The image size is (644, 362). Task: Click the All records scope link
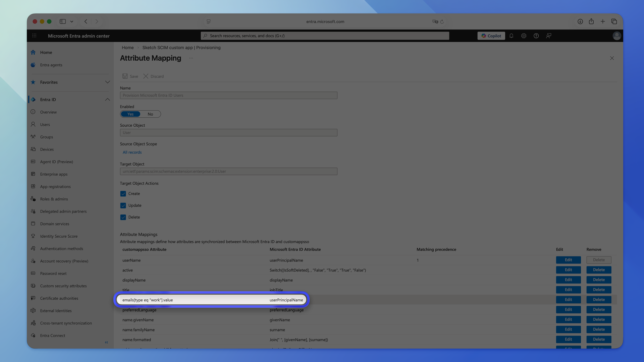click(132, 152)
